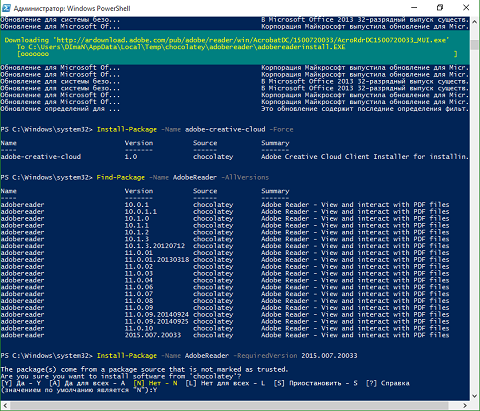Image resolution: width=480 pixels, height=411 pixels.
Task: Click the horizontal scrollbar left arrow
Action: pos(5,405)
